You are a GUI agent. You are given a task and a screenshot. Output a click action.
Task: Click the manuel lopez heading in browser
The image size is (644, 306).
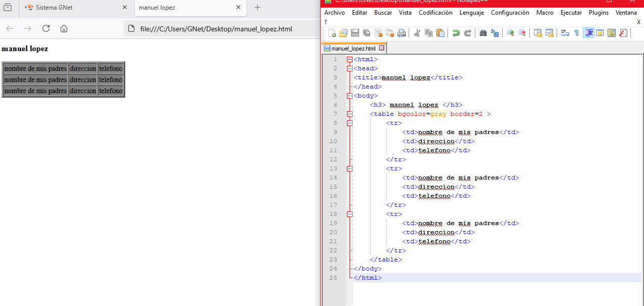click(x=25, y=49)
